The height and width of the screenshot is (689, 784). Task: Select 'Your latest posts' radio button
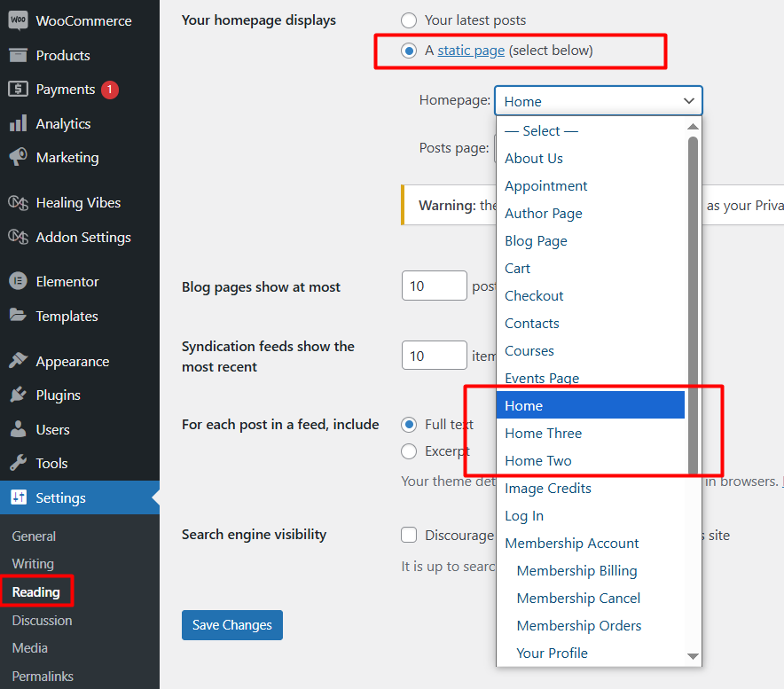pyautogui.click(x=409, y=20)
